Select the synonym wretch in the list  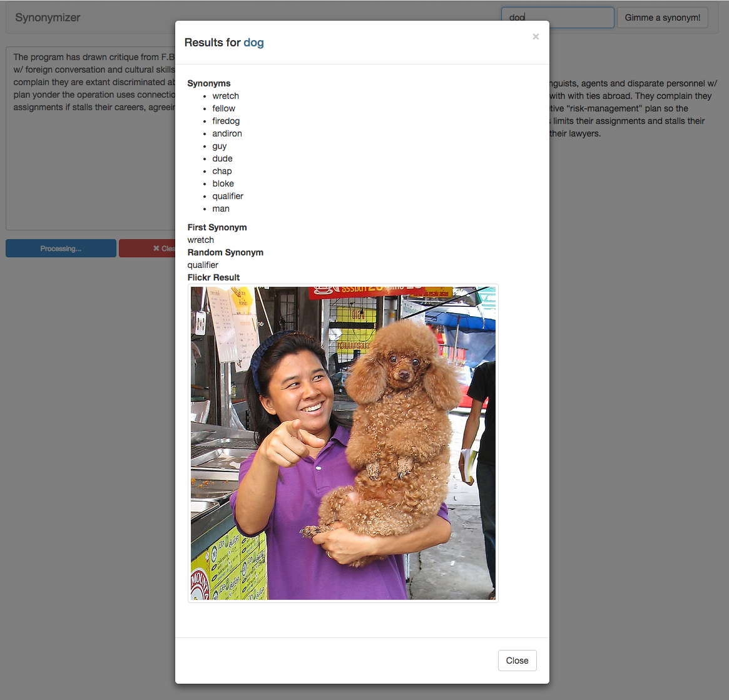pos(225,96)
